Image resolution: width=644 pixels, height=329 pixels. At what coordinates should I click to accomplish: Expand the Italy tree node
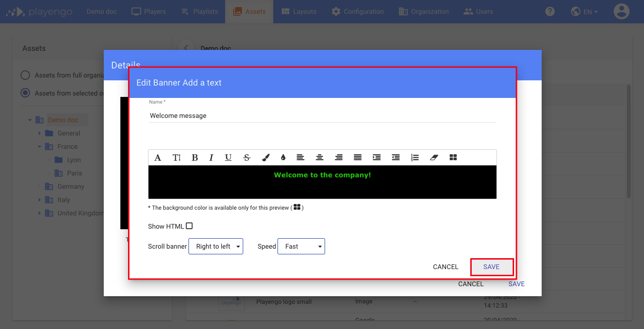coord(40,200)
